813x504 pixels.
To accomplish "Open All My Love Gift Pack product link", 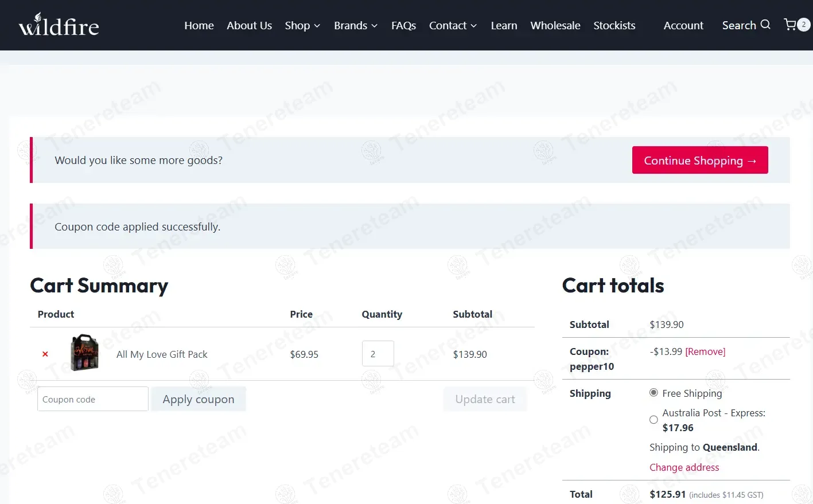I will [162, 354].
